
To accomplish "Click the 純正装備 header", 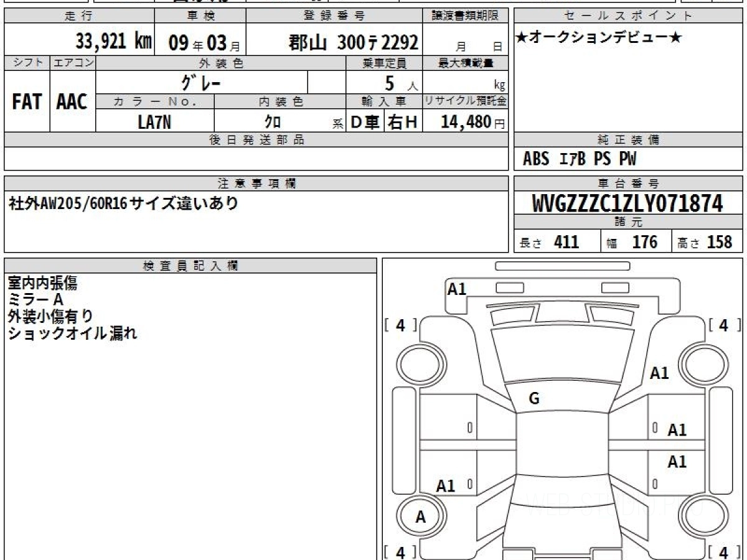I will click(628, 140).
